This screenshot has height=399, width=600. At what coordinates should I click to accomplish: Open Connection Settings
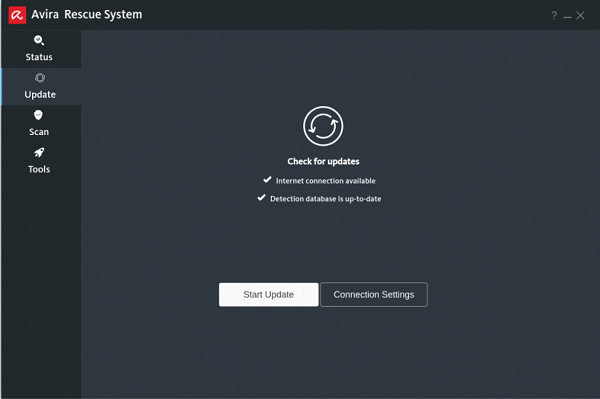(x=374, y=295)
